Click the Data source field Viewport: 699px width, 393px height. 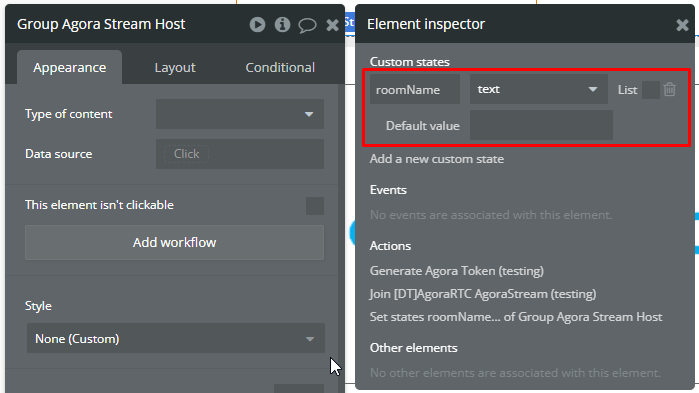(240, 154)
